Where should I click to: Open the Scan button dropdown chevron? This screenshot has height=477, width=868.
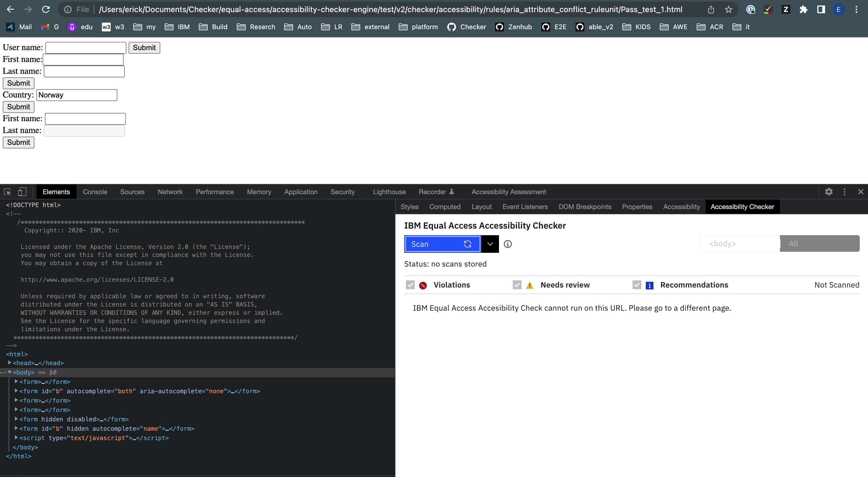(x=490, y=244)
